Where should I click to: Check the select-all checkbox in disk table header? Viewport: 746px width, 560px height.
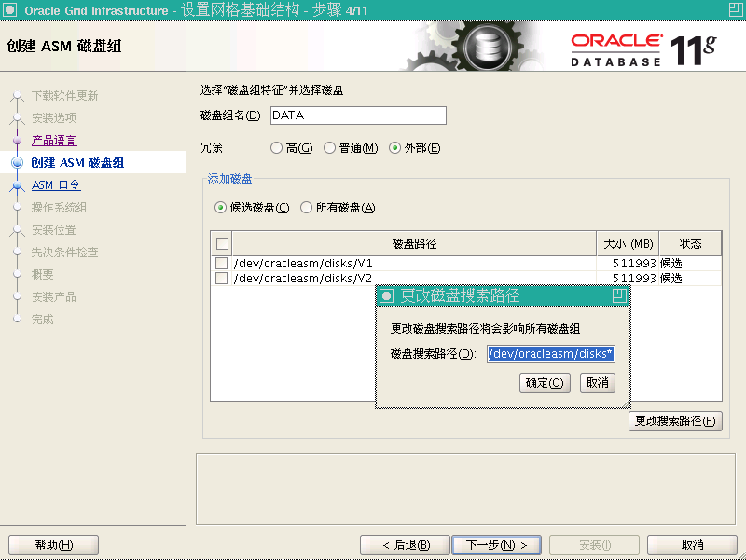tap(221, 242)
